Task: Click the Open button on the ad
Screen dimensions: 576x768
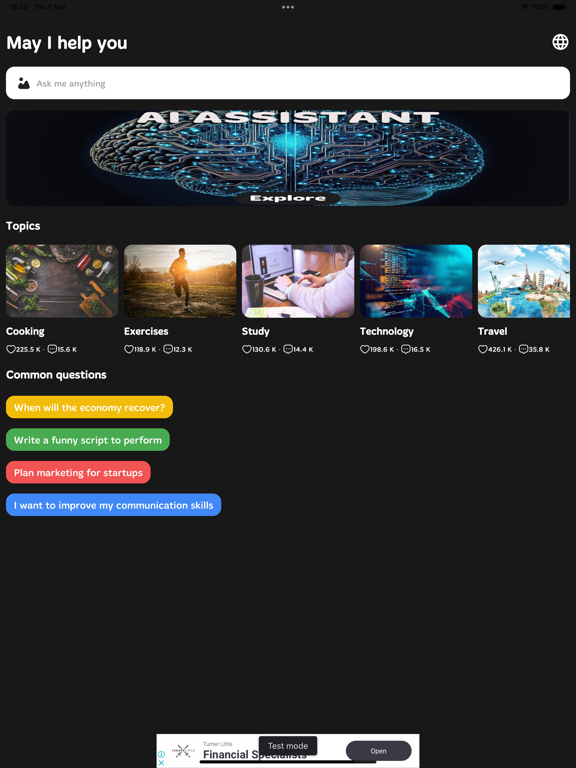Action: (379, 751)
